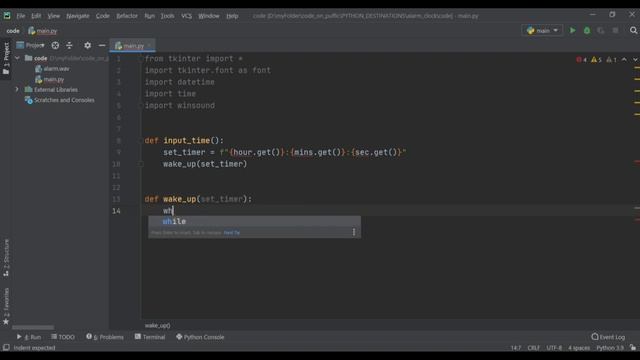Click the Stop button in toolbar

(x=615, y=31)
